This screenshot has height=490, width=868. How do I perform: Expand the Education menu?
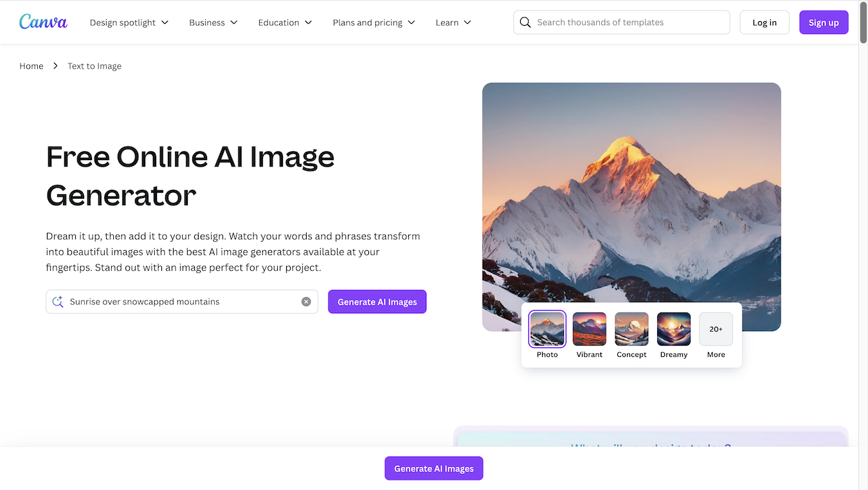click(x=285, y=23)
